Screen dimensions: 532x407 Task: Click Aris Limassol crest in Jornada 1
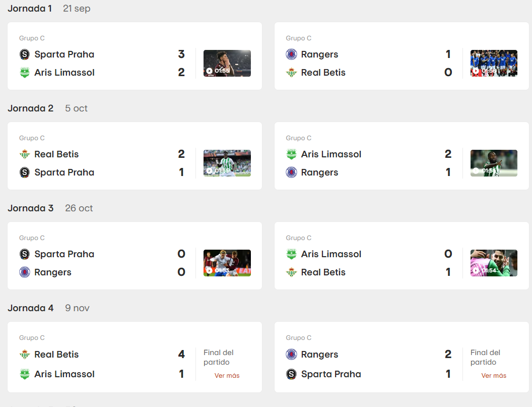24,73
